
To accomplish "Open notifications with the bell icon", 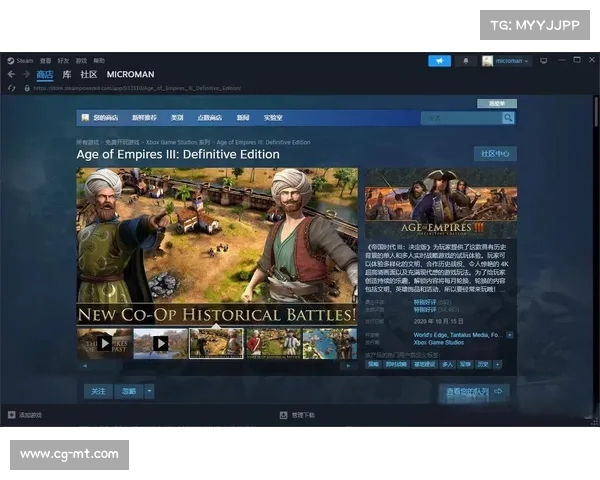I will tap(466, 60).
